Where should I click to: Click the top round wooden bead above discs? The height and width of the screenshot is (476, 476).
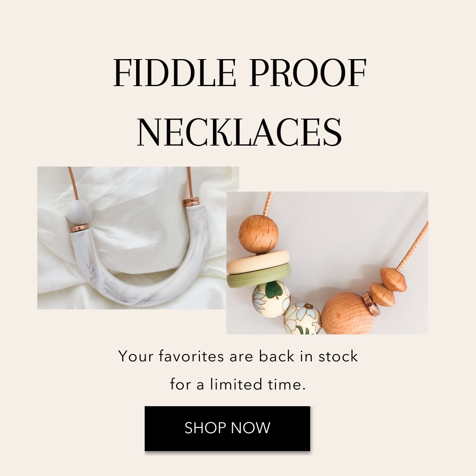pyautogui.click(x=258, y=232)
